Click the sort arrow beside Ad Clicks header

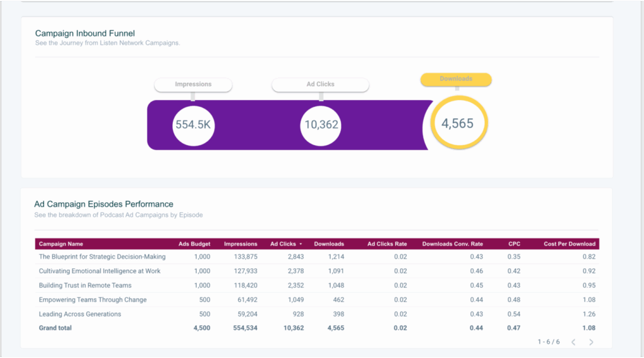pyautogui.click(x=300, y=244)
